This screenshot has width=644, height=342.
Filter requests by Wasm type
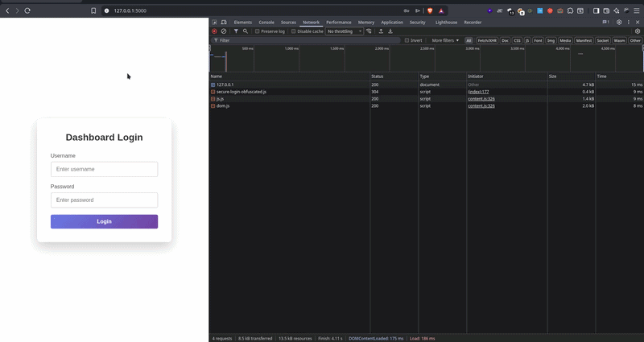pyautogui.click(x=619, y=40)
